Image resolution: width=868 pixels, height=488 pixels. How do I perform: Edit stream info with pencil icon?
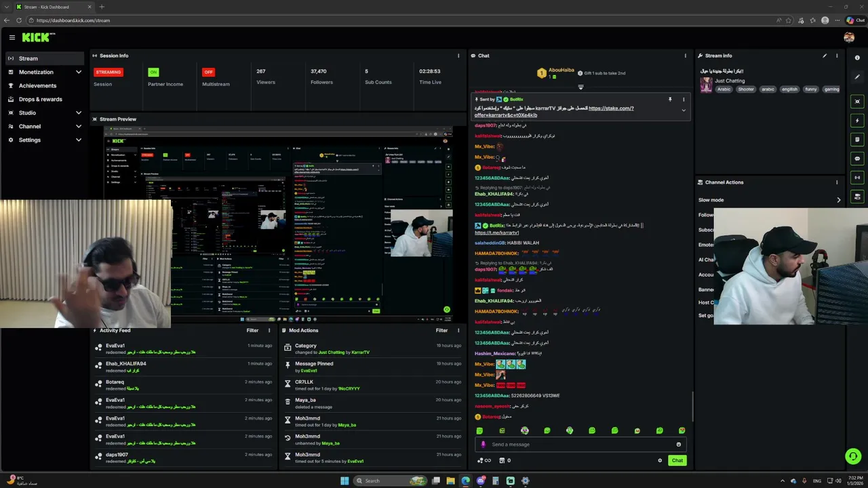[x=825, y=56]
